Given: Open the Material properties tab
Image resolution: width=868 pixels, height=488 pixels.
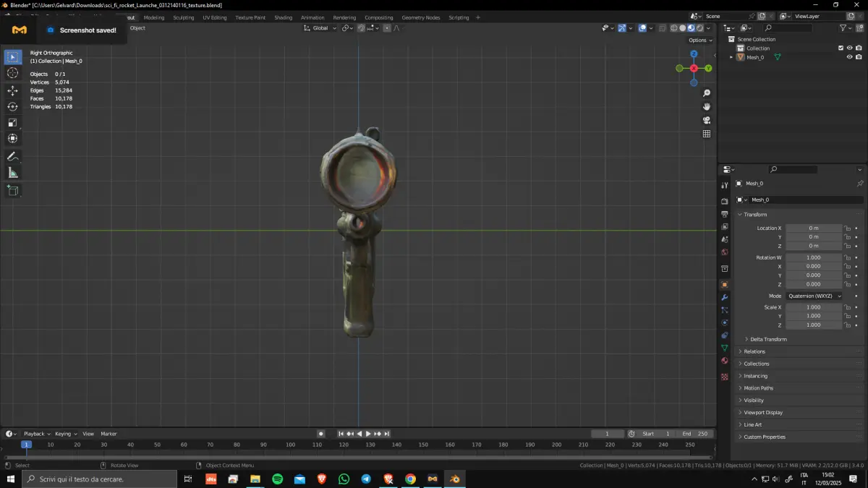Looking at the screenshot, I should point(725,361).
